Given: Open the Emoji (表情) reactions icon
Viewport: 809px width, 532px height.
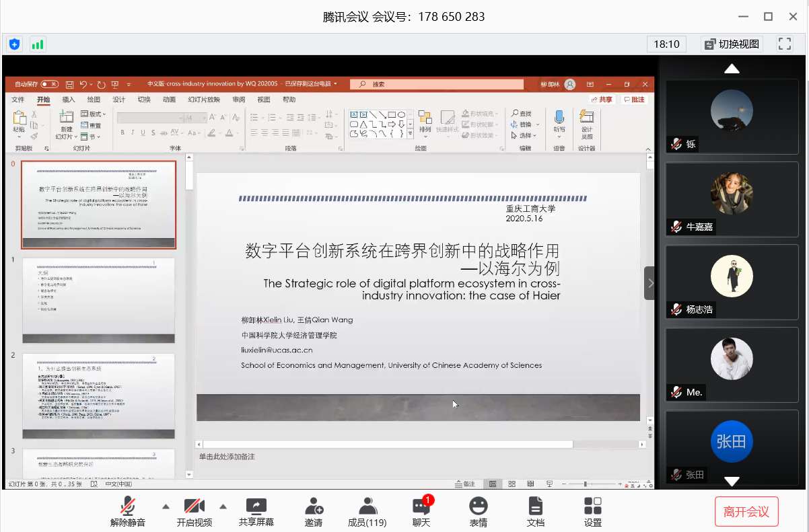Looking at the screenshot, I should point(479,506).
